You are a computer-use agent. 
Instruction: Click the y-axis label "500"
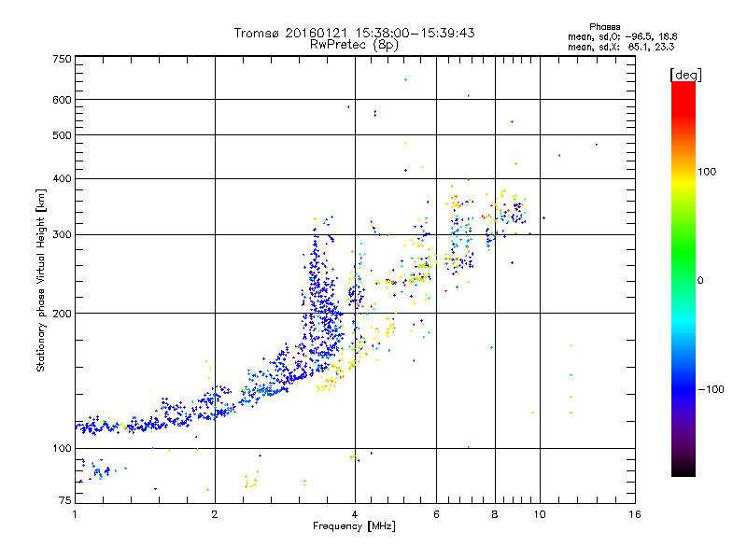pyautogui.click(x=63, y=135)
